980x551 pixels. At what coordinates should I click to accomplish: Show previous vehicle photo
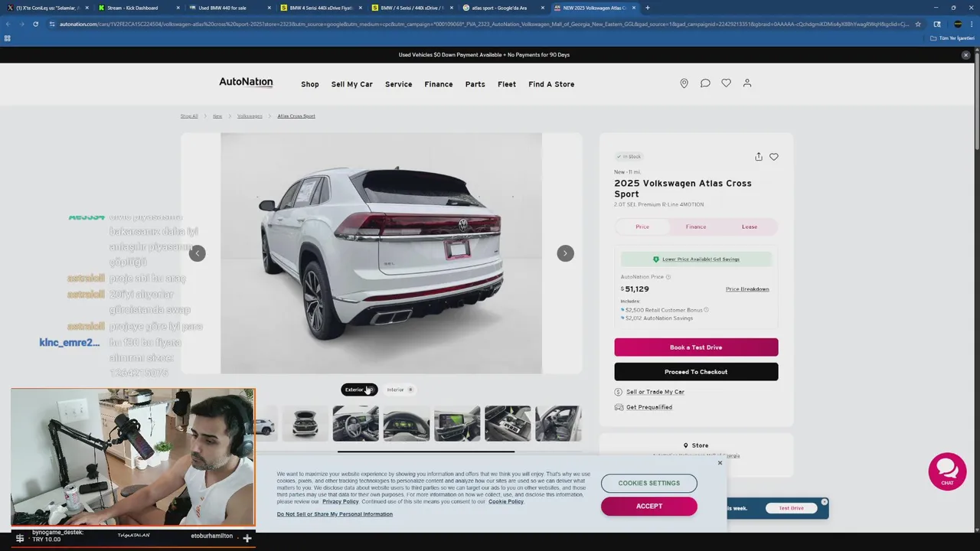(x=198, y=253)
